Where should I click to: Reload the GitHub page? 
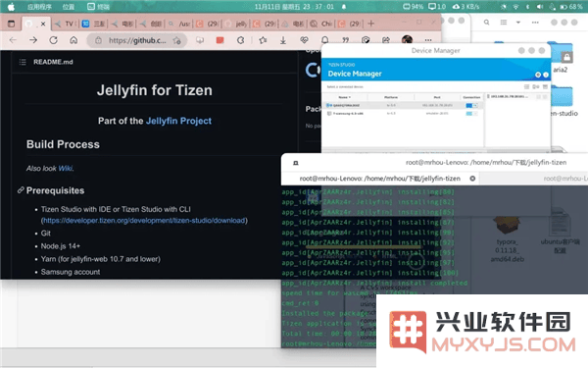[53, 40]
